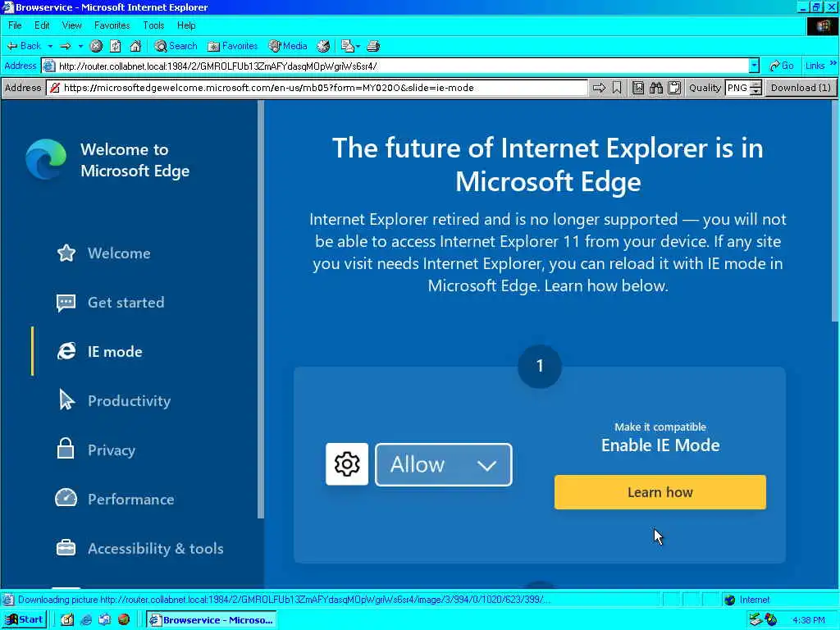
Task: Click the Browservice address field with microsoftedgewelcome URL
Action: click(x=317, y=88)
